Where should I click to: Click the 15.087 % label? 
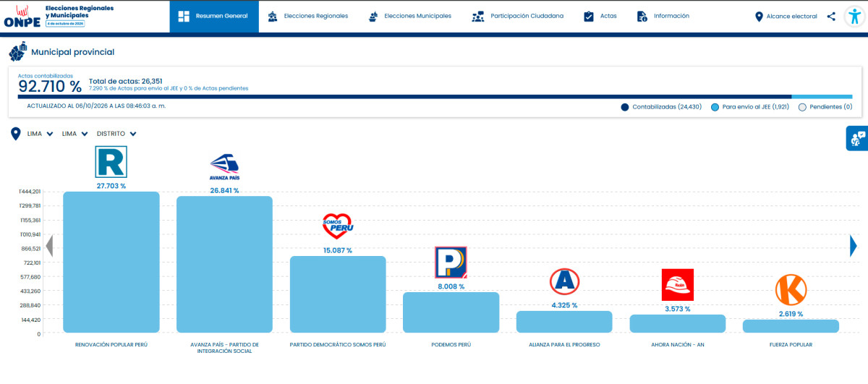point(338,250)
